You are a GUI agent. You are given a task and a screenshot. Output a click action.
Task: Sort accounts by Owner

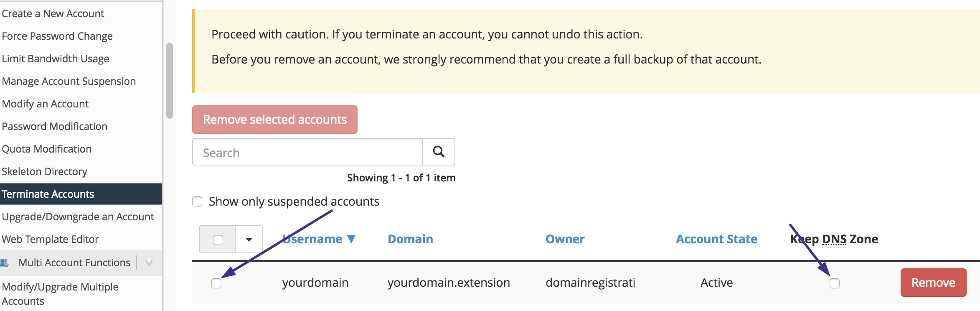click(565, 239)
